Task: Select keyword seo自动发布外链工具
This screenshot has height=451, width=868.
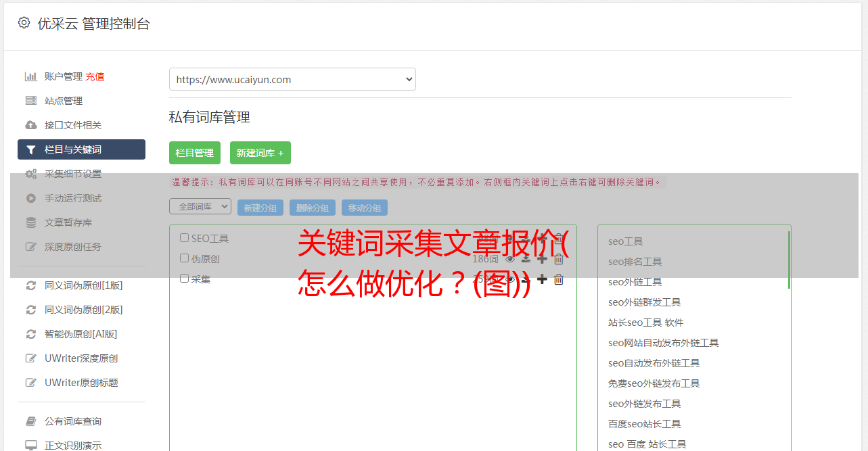Action: (x=654, y=363)
